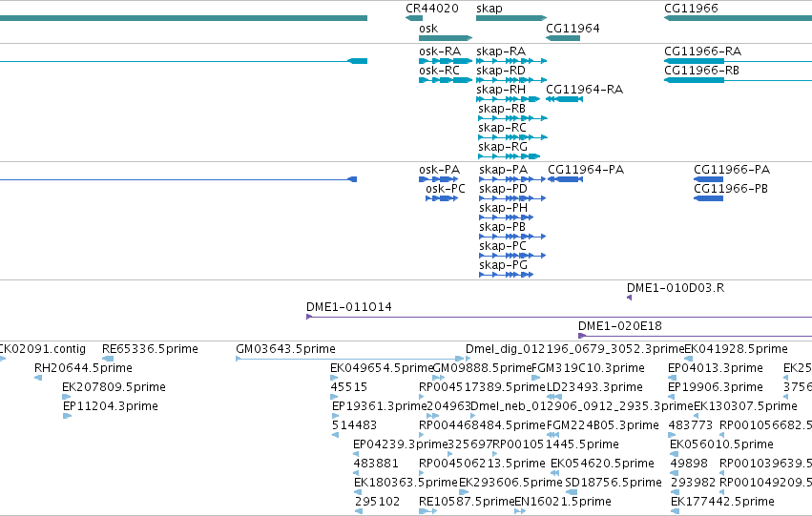Click the 293982 feature label
The width and height of the screenshot is (812, 516).
(693, 483)
